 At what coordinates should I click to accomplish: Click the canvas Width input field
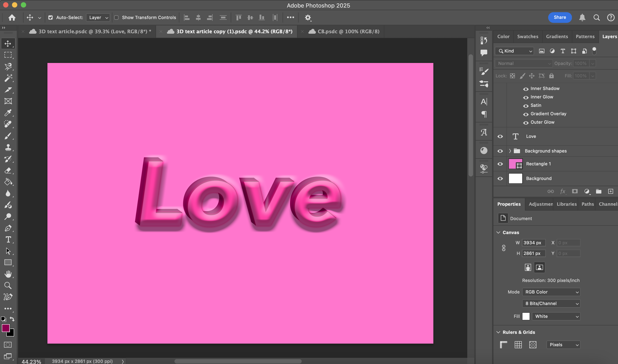pyautogui.click(x=534, y=243)
